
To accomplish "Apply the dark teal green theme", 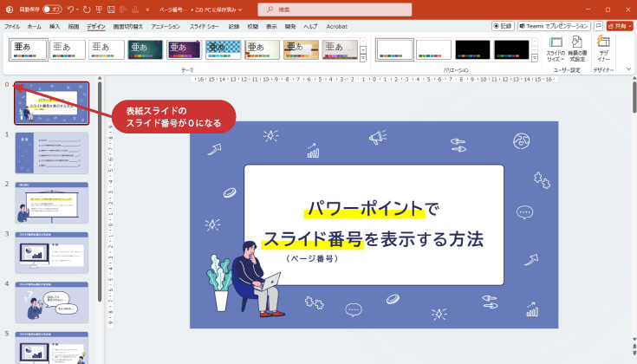I will coord(146,49).
